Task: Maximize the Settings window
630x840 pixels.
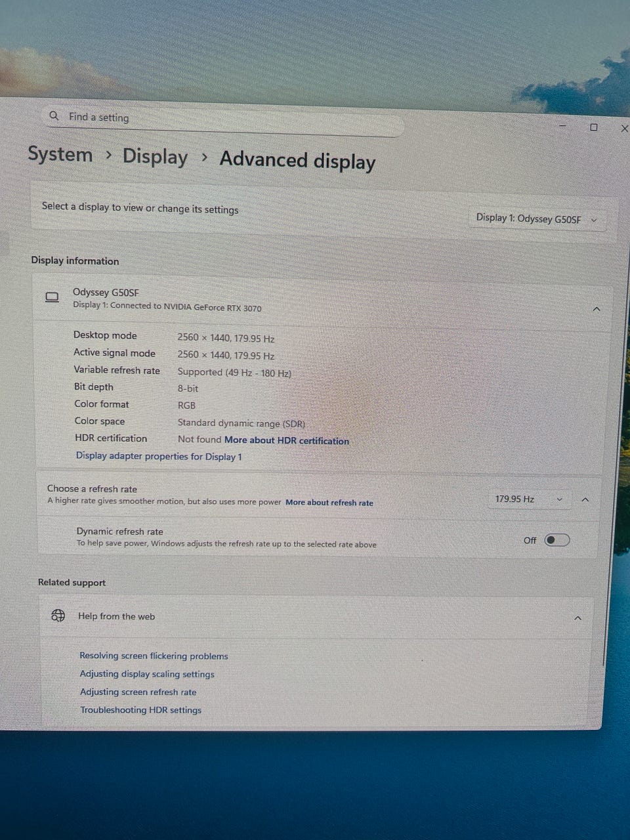Action: [x=594, y=127]
